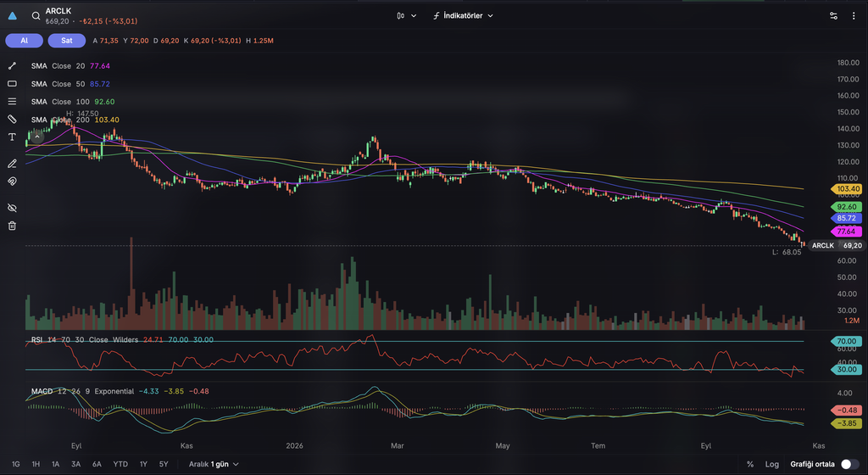Hide all drawings with the eye icon
The image size is (868, 475).
pyautogui.click(x=12, y=208)
